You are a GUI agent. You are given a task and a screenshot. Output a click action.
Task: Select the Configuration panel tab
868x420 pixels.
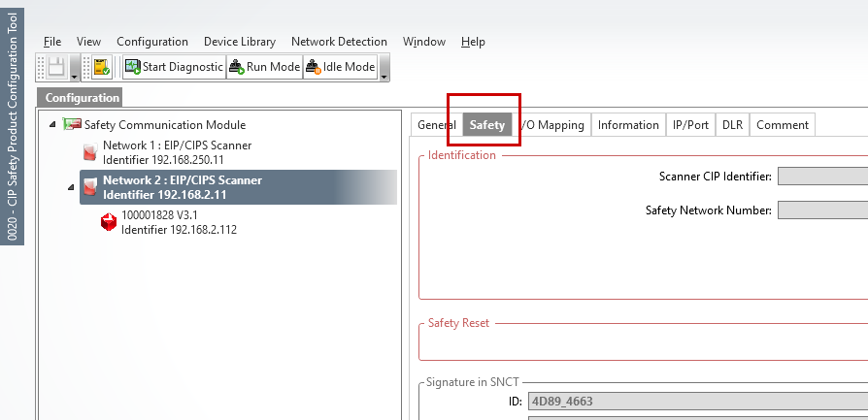tap(82, 98)
